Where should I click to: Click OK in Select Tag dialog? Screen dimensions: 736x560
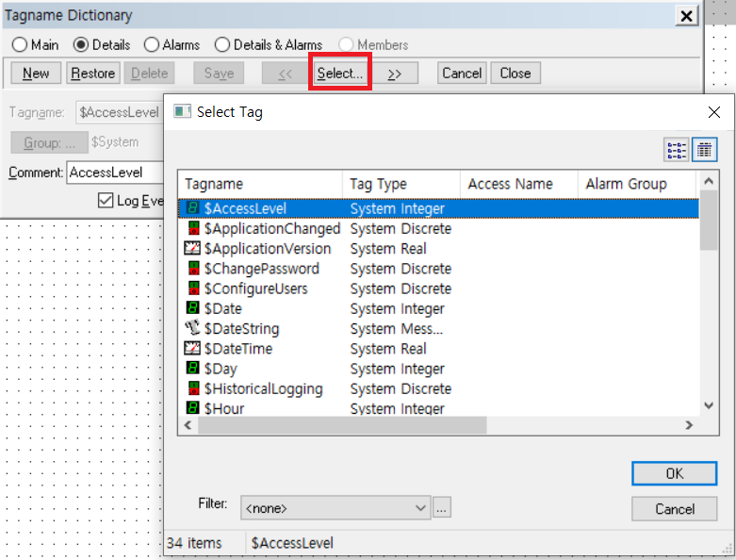675,473
